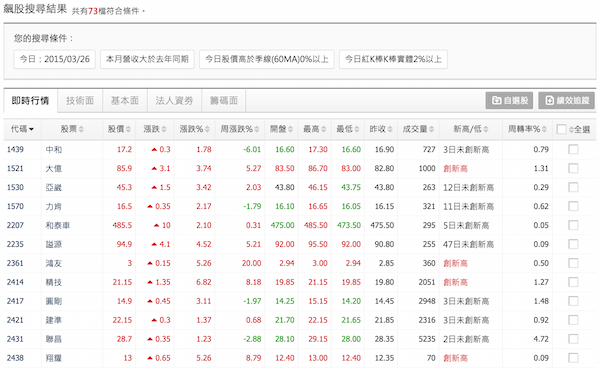Check the 全選 select-all checkbox
The width and height of the screenshot is (600, 369).
click(561, 129)
